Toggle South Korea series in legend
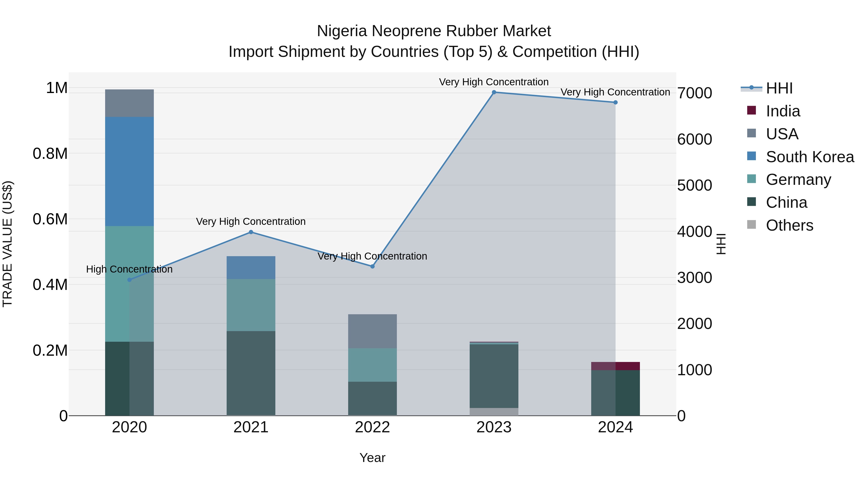Screen dimensions: 868x488 (800, 157)
